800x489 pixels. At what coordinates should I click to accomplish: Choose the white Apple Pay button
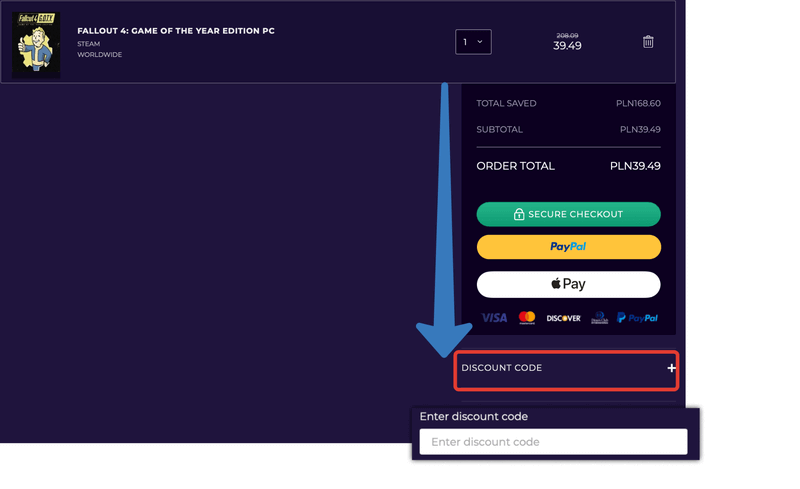(x=568, y=284)
